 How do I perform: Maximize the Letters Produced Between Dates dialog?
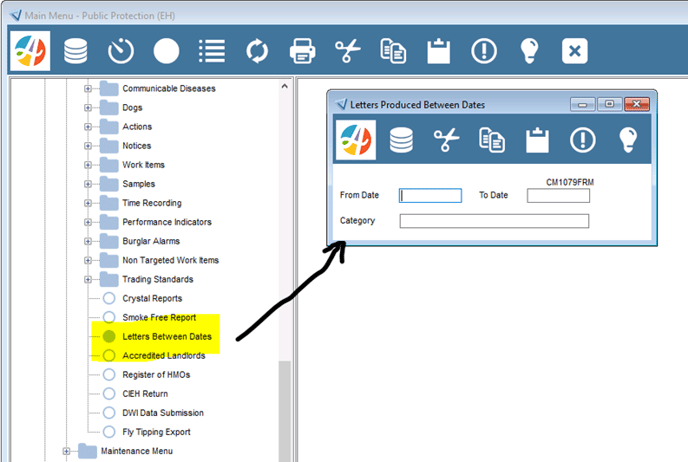pyautogui.click(x=609, y=104)
